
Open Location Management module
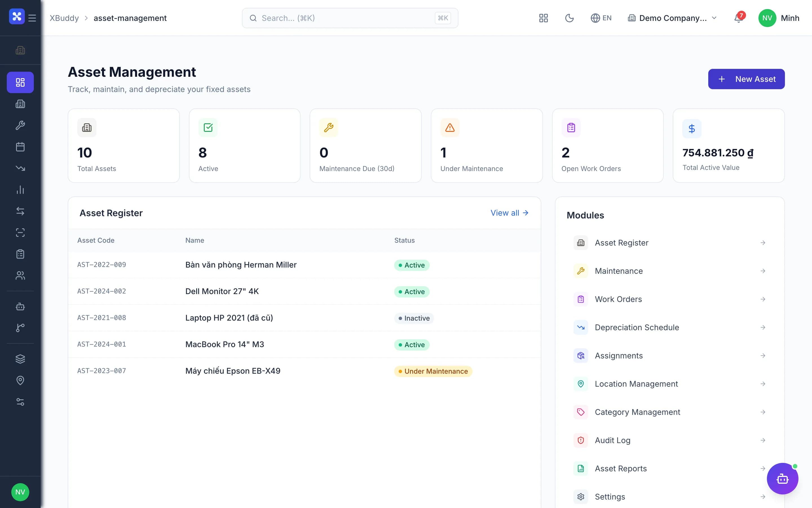point(670,384)
